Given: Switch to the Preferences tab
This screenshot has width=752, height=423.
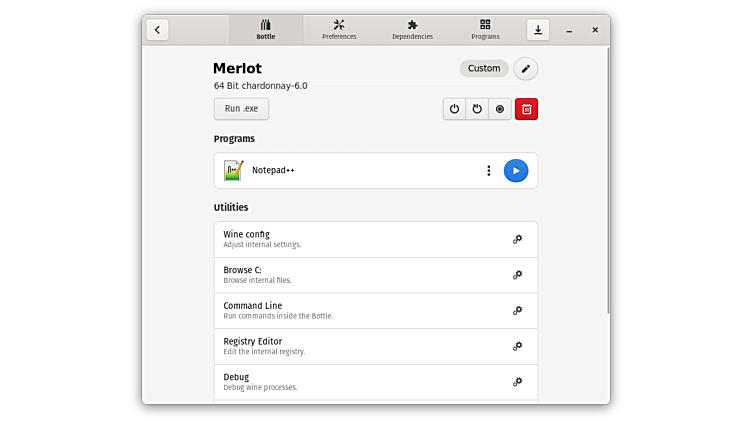Looking at the screenshot, I should pyautogui.click(x=339, y=30).
